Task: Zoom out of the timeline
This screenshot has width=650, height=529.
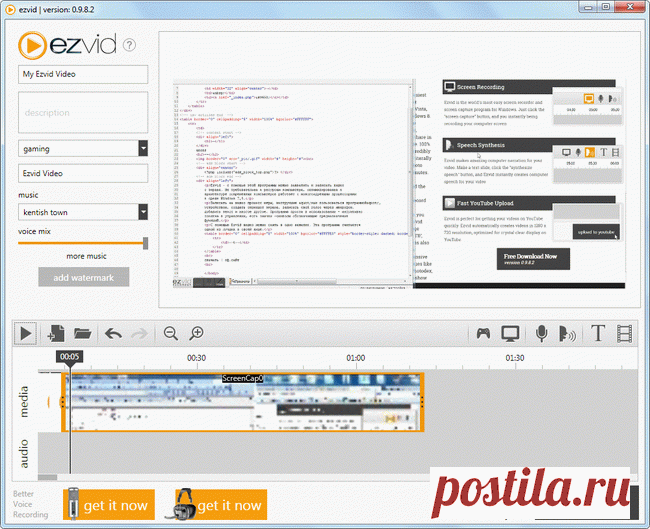Action: 170,333
